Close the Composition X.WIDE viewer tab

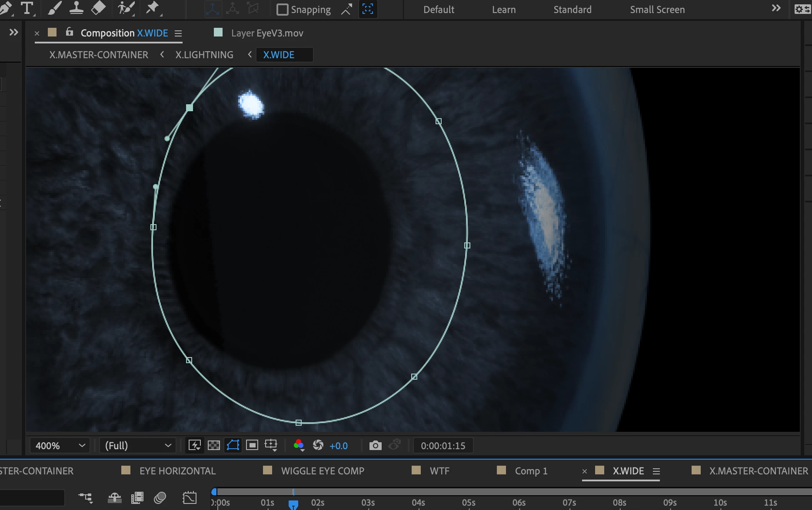click(37, 33)
